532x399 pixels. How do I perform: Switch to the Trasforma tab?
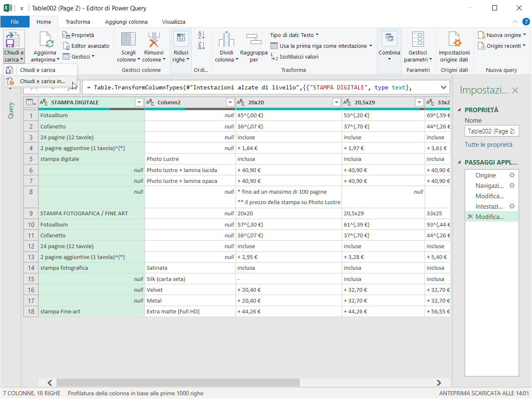click(x=78, y=22)
